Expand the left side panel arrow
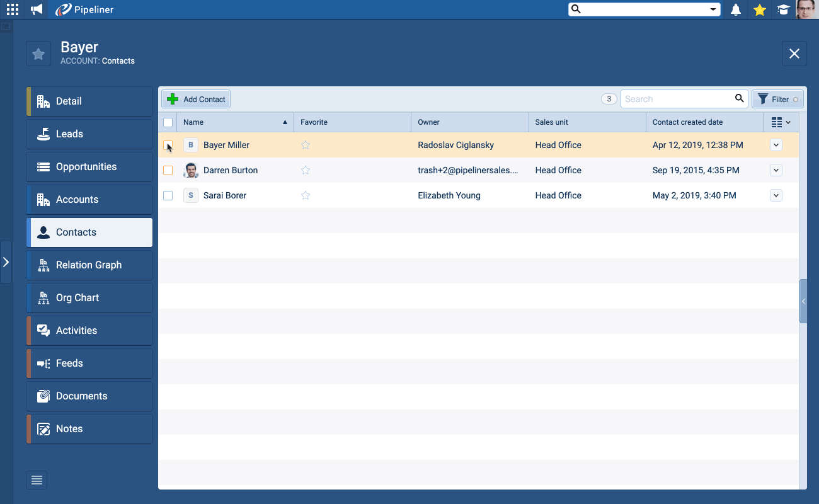Image resolution: width=819 pixels, height=504 pixels. coord(6,262)
